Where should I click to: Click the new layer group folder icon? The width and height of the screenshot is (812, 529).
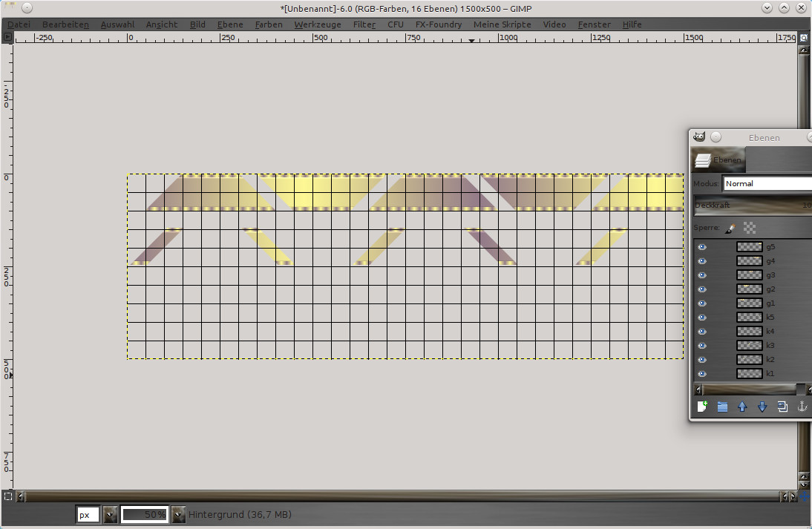(722, 407)
